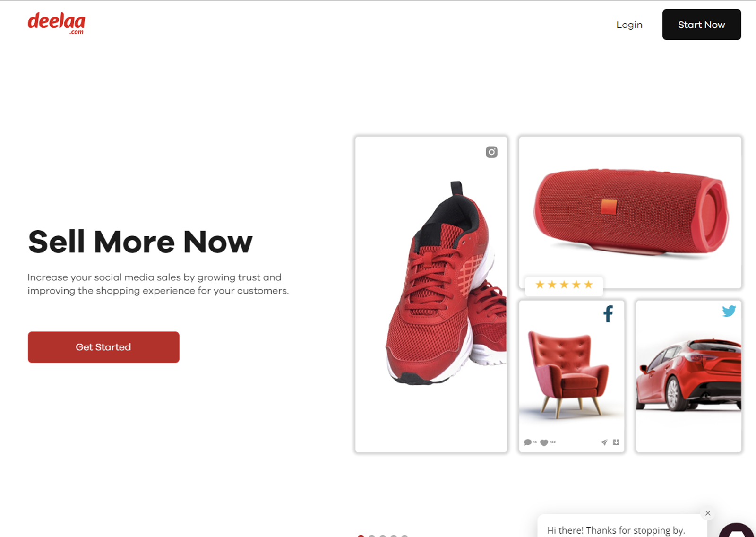Select the red armchair image
Viewport: 756px width, 537px height.
click(568, 374)
